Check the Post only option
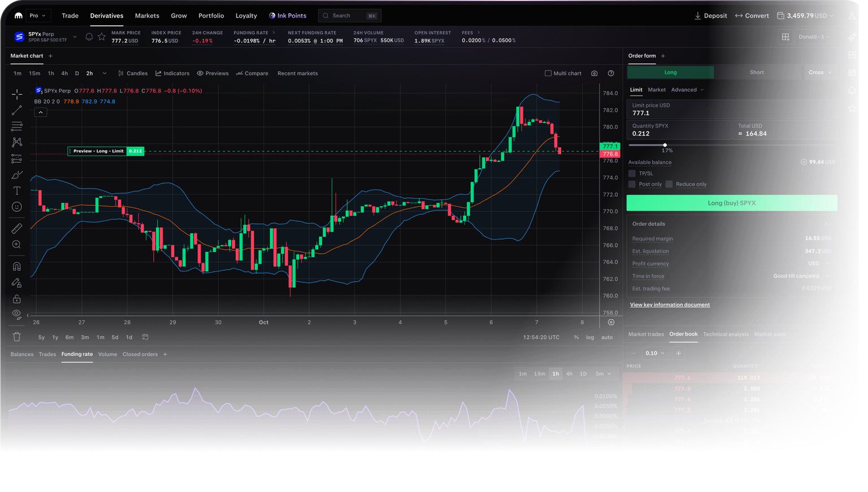 tap(632, 184)
